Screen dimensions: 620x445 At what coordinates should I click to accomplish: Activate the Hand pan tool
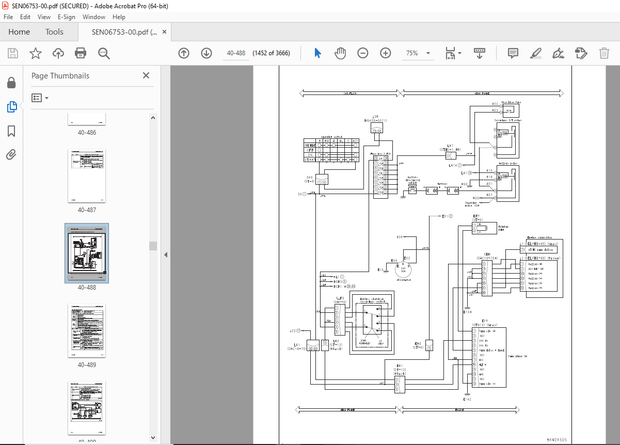coord(340,53)
